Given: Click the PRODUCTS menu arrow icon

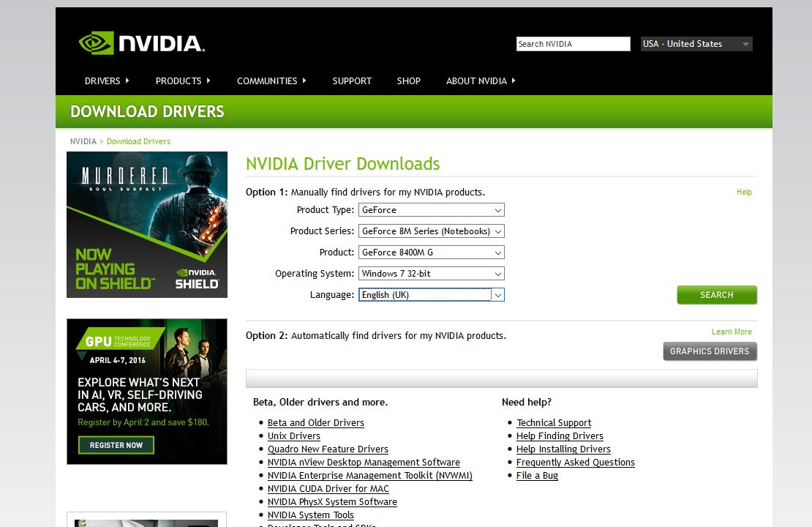Looking at the screenshot, I should (x=208, y=81).
